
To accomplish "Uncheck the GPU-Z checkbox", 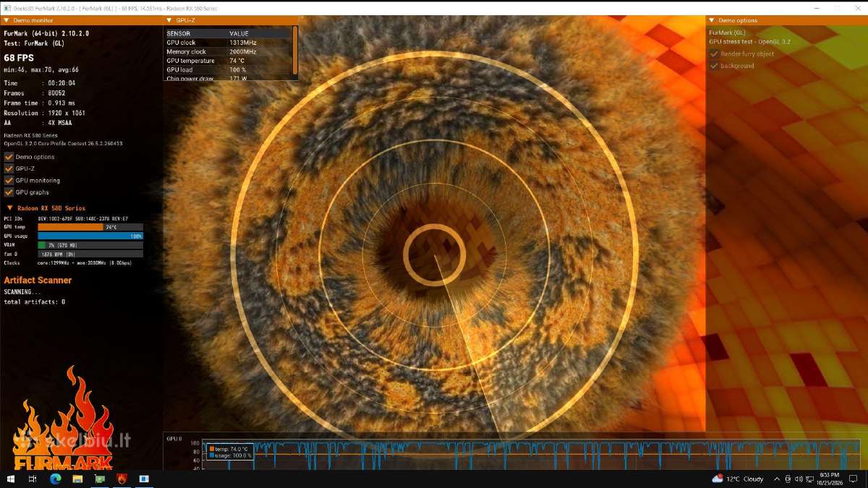I will pos(9,168).
